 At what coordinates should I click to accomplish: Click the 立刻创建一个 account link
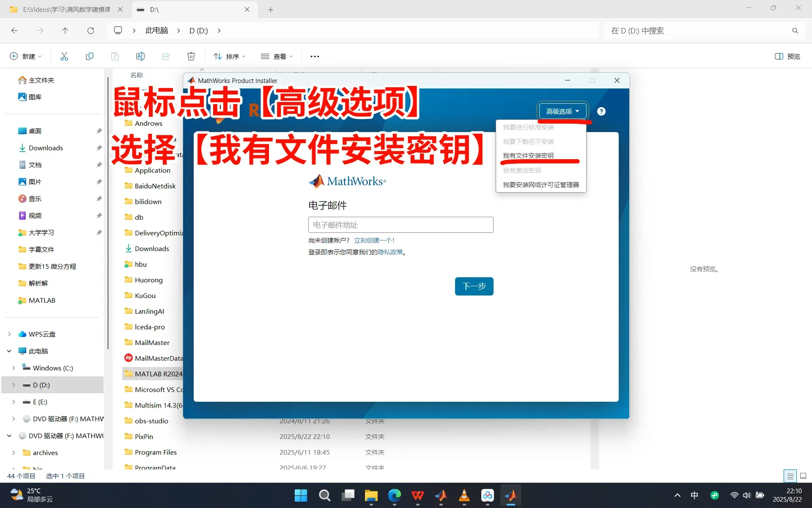pos(374,240)
